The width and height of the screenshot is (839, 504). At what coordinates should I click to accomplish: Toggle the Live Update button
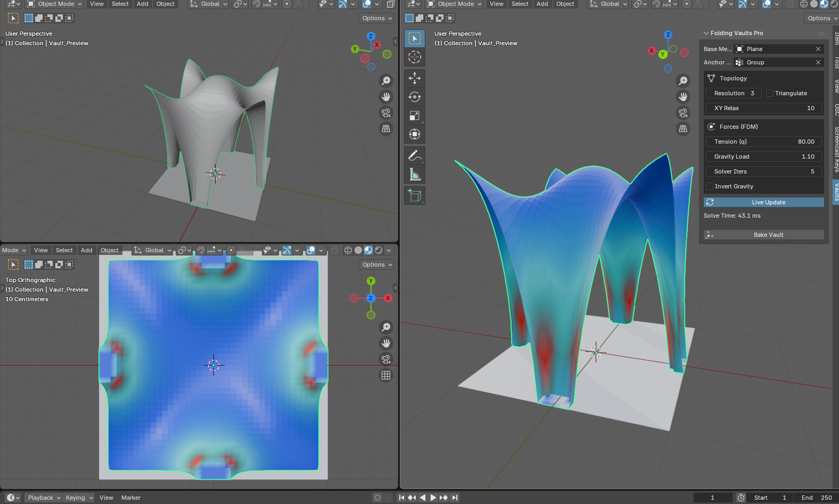point(764,202)
